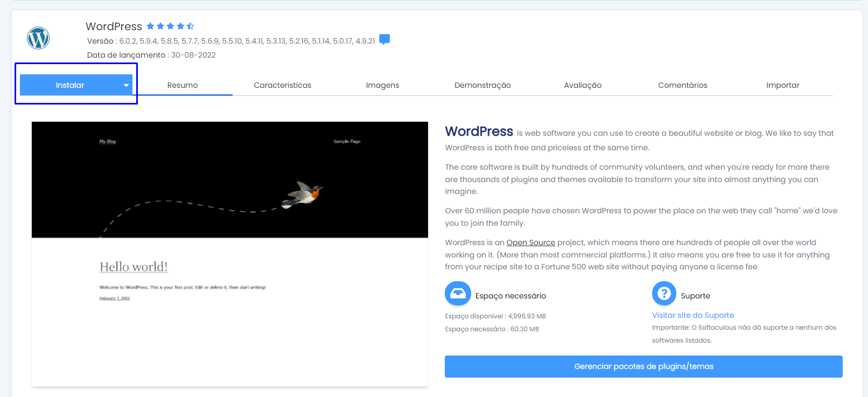
Task: Open the Características tab
Action: (x=282, y=85)
